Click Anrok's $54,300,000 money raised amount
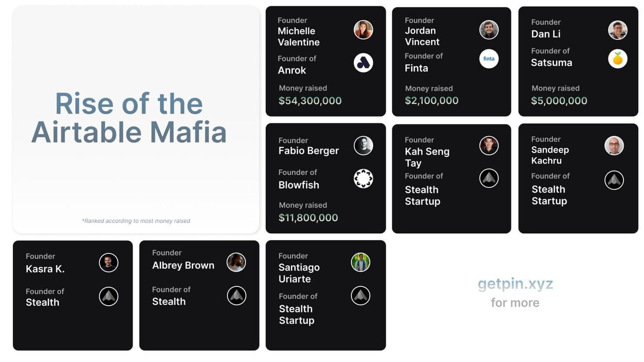 pyautogui.click(x=310, y=101)
